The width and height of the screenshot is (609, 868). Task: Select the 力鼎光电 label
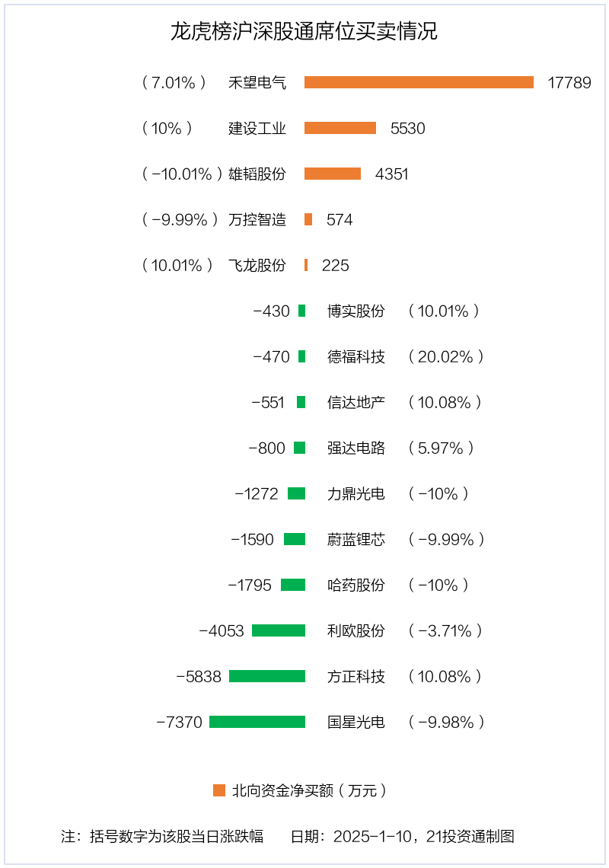(x=356, y=494)
